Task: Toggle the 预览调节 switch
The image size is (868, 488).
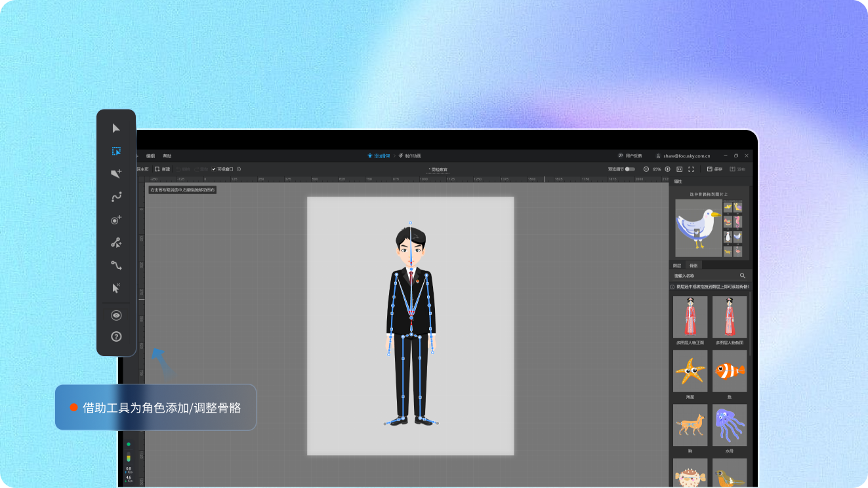Action: (629, 169)
